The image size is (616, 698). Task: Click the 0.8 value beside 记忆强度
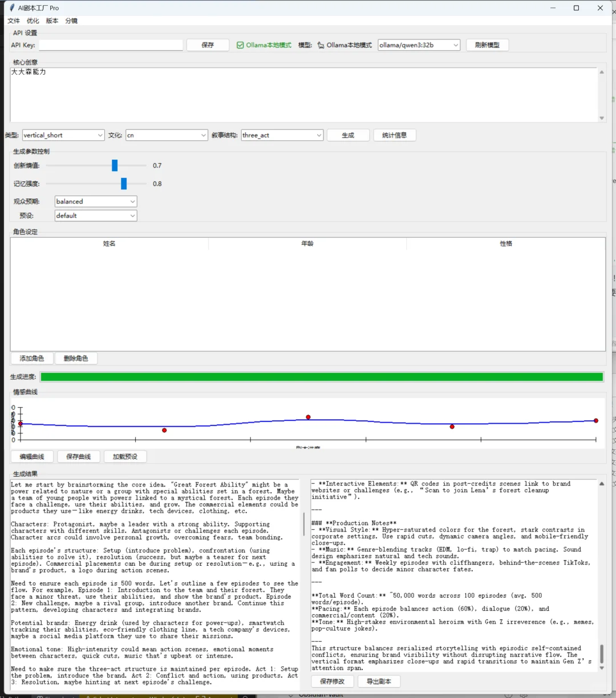157,184
